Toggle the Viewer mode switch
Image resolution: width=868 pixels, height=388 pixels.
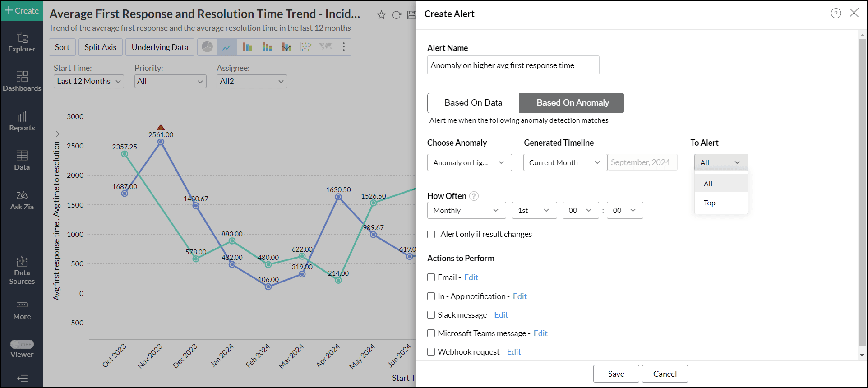coord(22,344)
